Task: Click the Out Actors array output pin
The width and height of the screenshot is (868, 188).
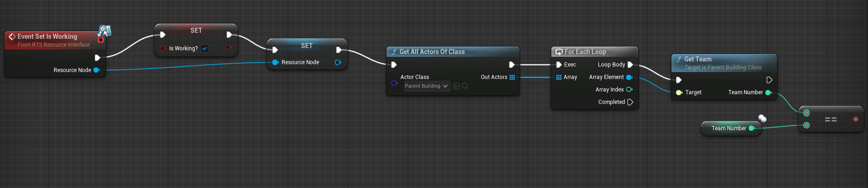Action: click(512, 77)
